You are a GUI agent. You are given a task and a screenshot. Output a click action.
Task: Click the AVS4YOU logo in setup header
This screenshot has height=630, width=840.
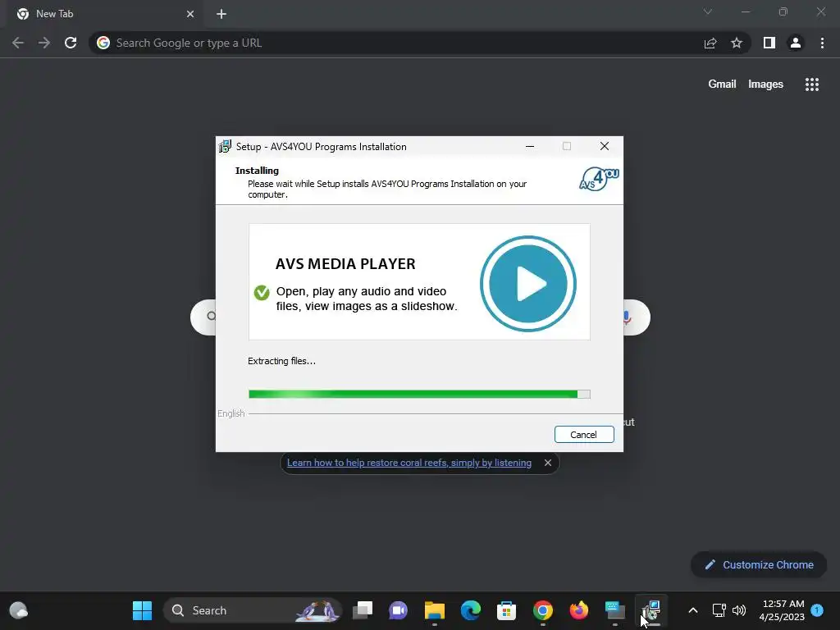[599, 179]
